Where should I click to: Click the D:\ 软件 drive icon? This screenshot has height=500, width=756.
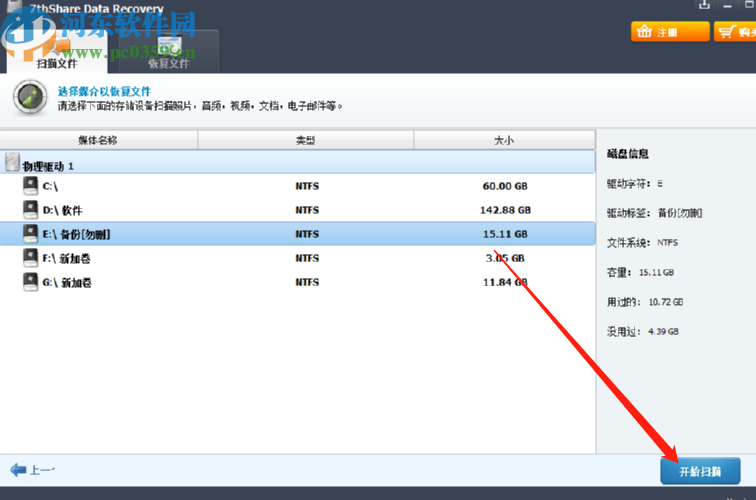(30, 210)
